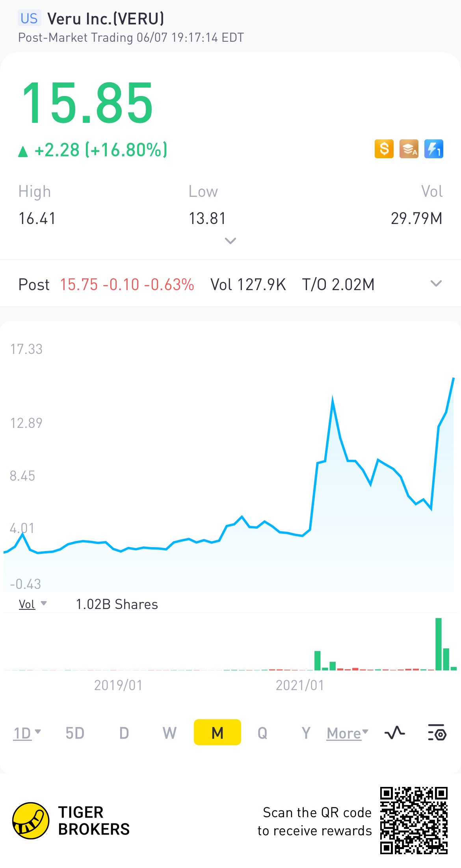Tap the US market tag
461x868 pixels.
click(29, 19)
